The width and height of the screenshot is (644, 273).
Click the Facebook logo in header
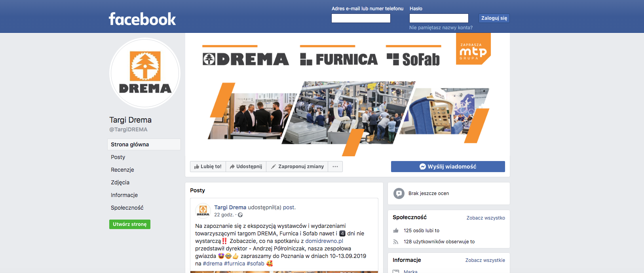[x=142, y=19]
